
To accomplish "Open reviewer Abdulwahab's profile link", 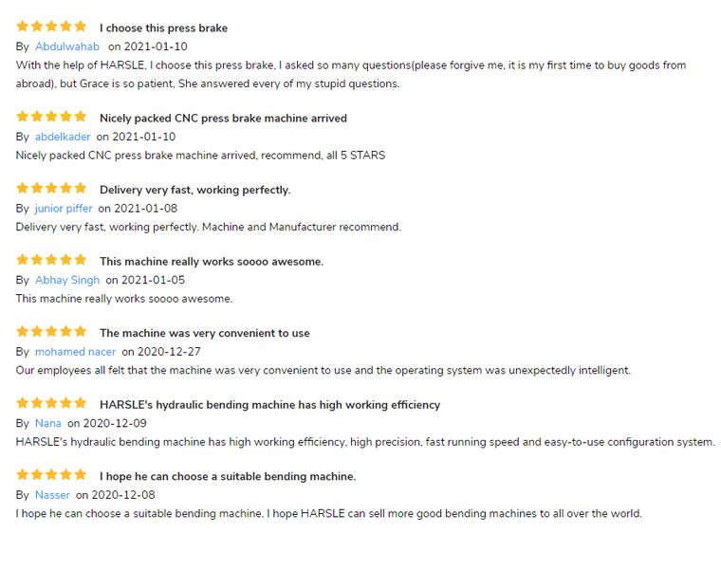I will (x=67, y=46).
